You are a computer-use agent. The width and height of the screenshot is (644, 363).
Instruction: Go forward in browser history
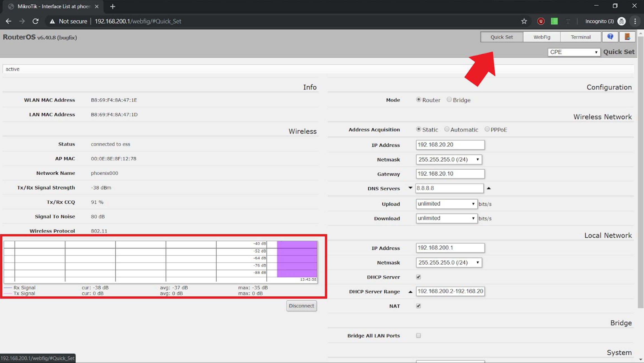[22, 21]
